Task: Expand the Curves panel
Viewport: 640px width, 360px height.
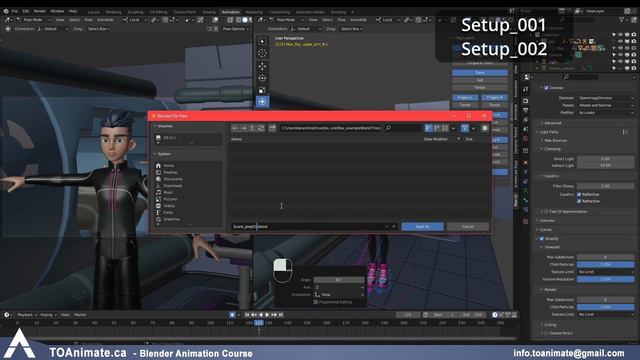Action: (545, 229)
